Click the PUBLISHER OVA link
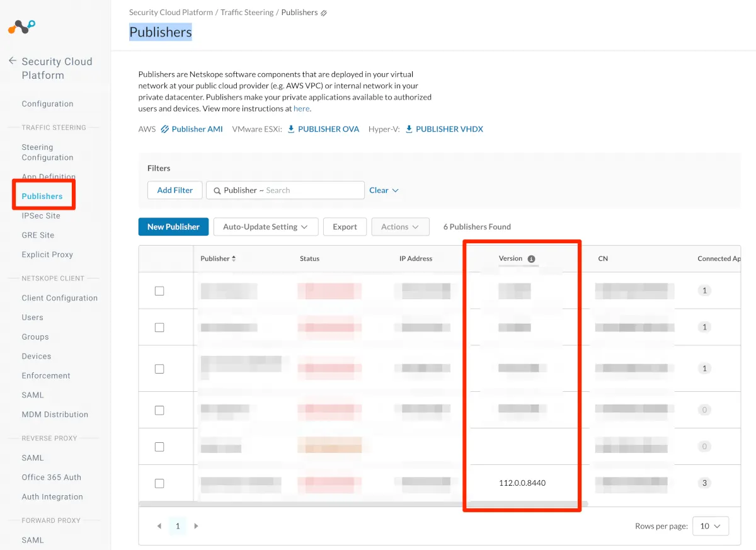Image resolution: width=756 pixels, height=550 pixels. pyautogui.click(x=328, y=129)
